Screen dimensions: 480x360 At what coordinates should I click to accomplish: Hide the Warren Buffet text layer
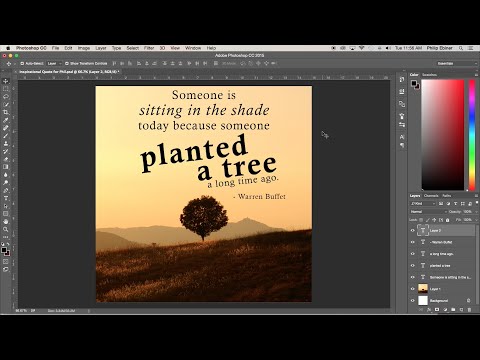tap(413, 242)
